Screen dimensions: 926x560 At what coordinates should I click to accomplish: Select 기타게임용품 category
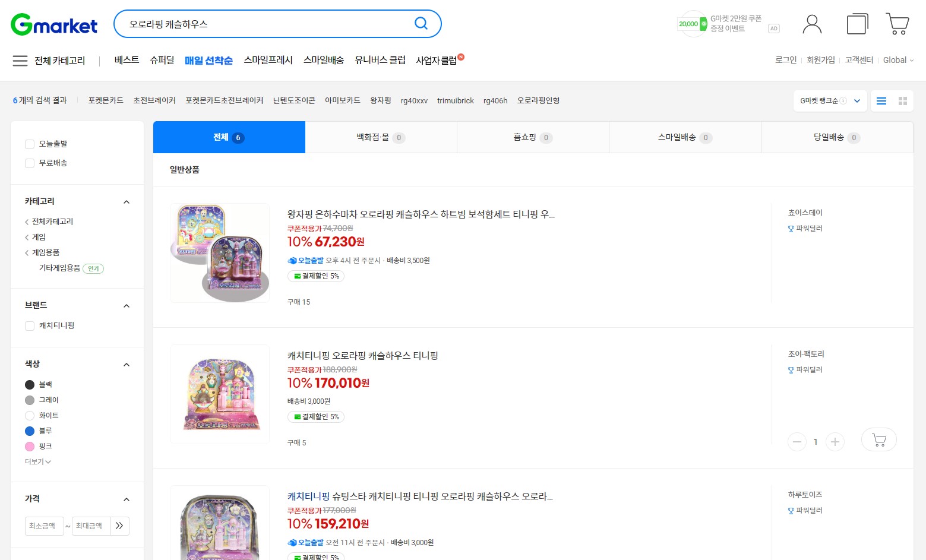pyautogui.click(x=59, y=268)
